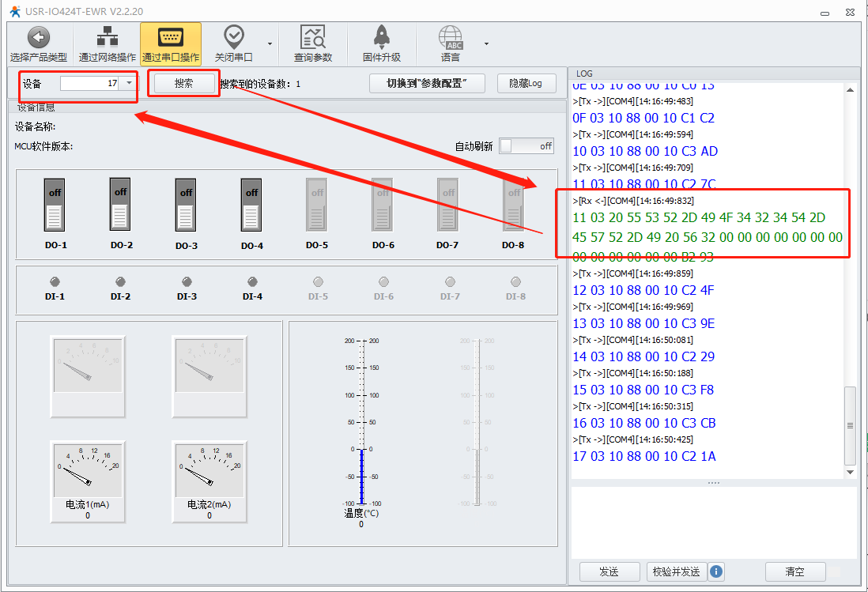The width and height of the screenshot is (868, 592).
Task: Click the select product type back icon
Action: [x=38, y=38]
